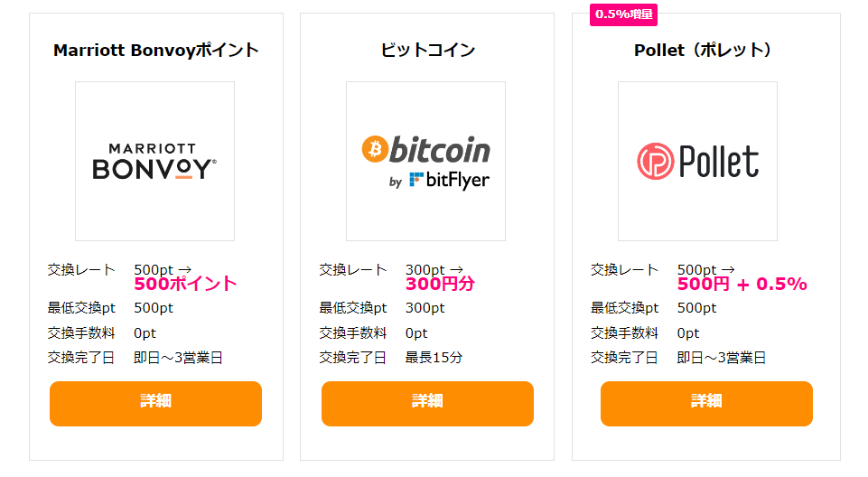Click the Pollet 交換完了日 value 即日～3営業日
This screenshot has height=477, width=868.
pyautogui.click(x=722, y=358)
